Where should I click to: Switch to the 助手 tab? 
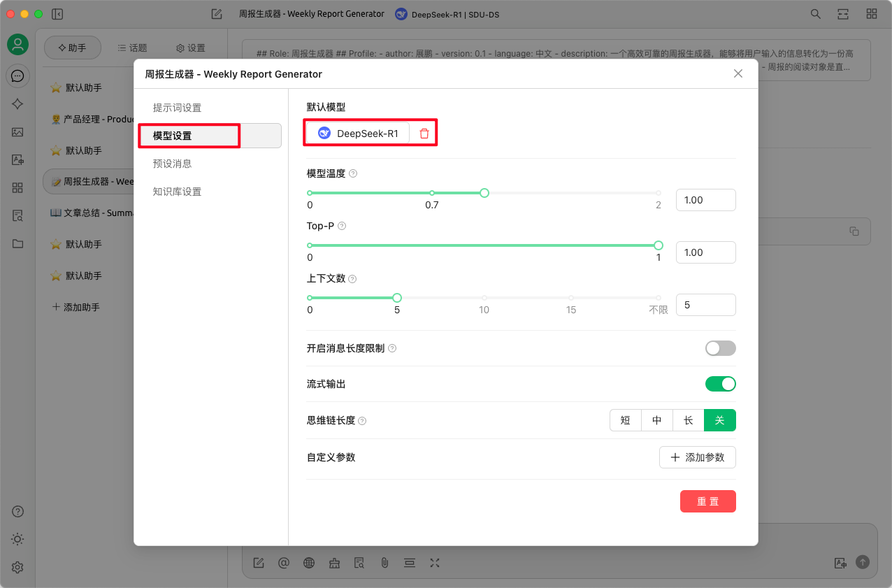73,48
